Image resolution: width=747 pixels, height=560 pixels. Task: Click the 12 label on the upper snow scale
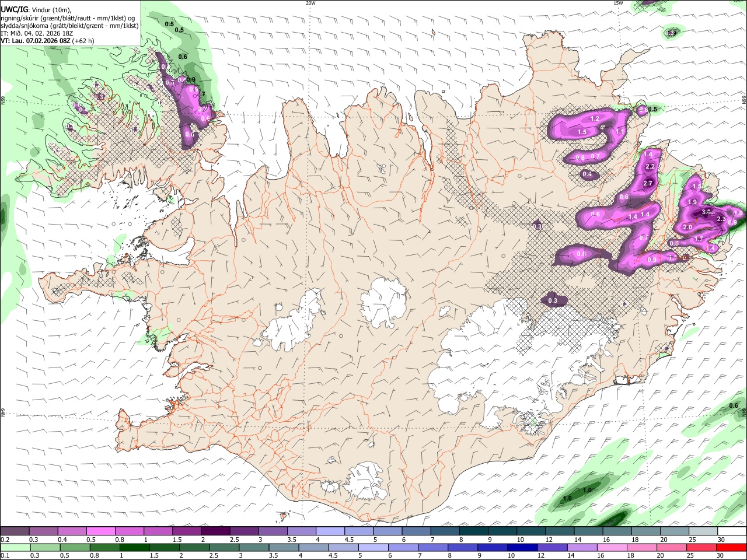click(x=549, y=540)
